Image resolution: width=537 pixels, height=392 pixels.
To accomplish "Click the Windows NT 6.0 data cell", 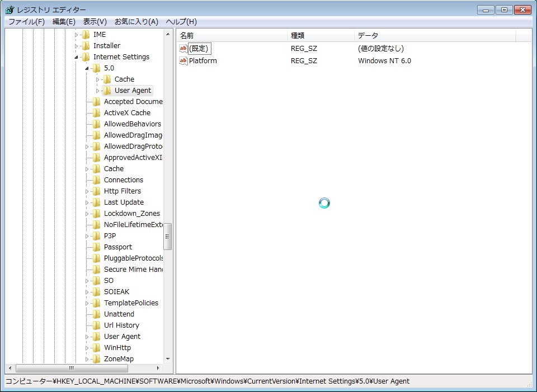I will pos(384,60).
